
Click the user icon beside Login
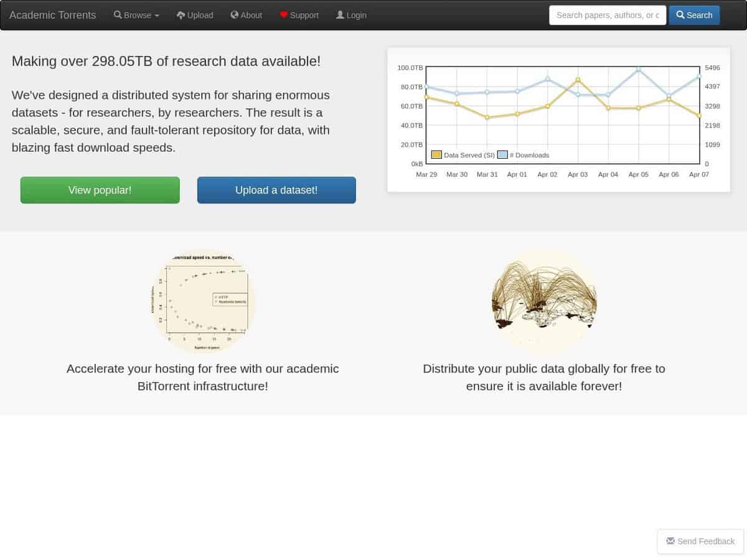[340, 15]
